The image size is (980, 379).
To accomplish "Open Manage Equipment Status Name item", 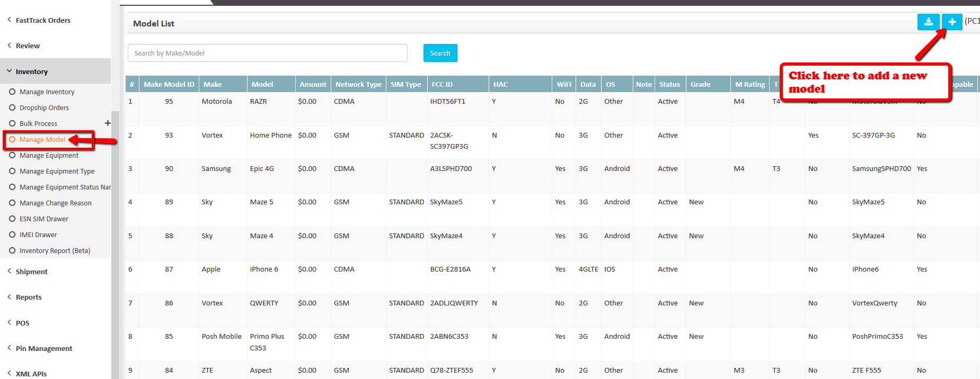I will (65, 187).
